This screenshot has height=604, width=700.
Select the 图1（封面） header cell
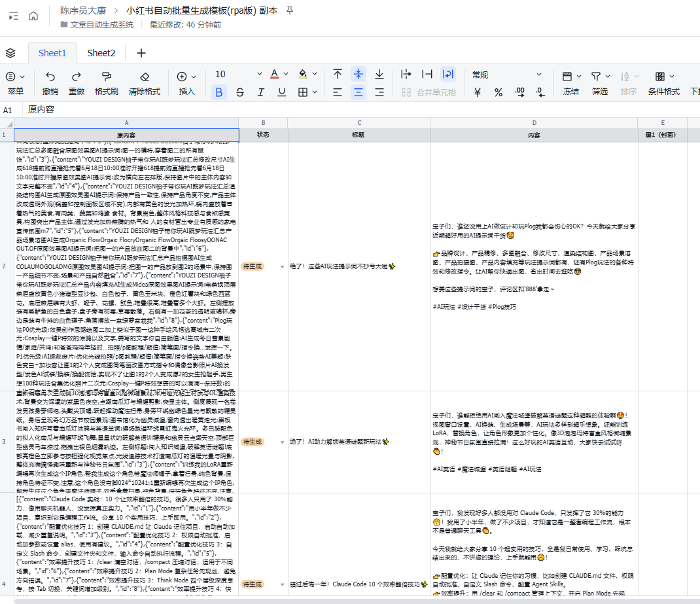[x=663, y=135]
